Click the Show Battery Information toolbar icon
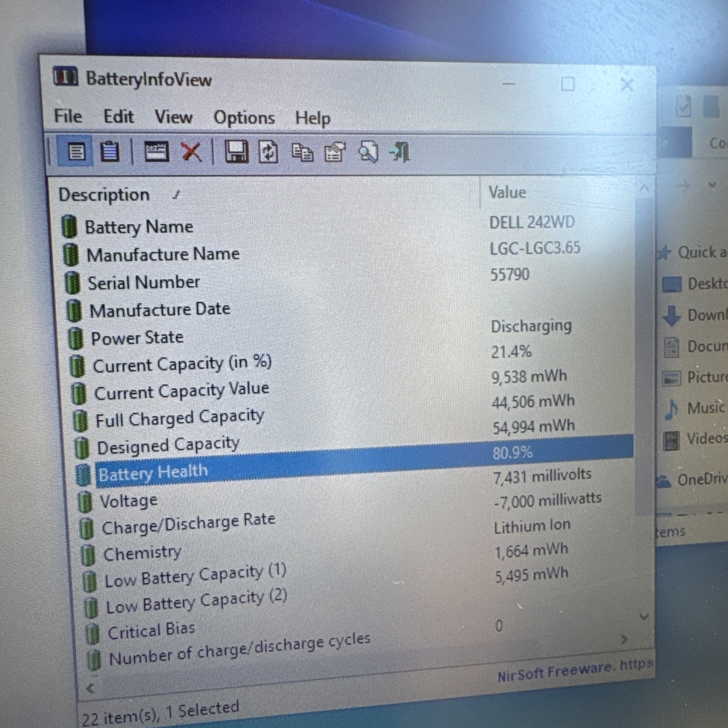 click(x=76, y=151)
